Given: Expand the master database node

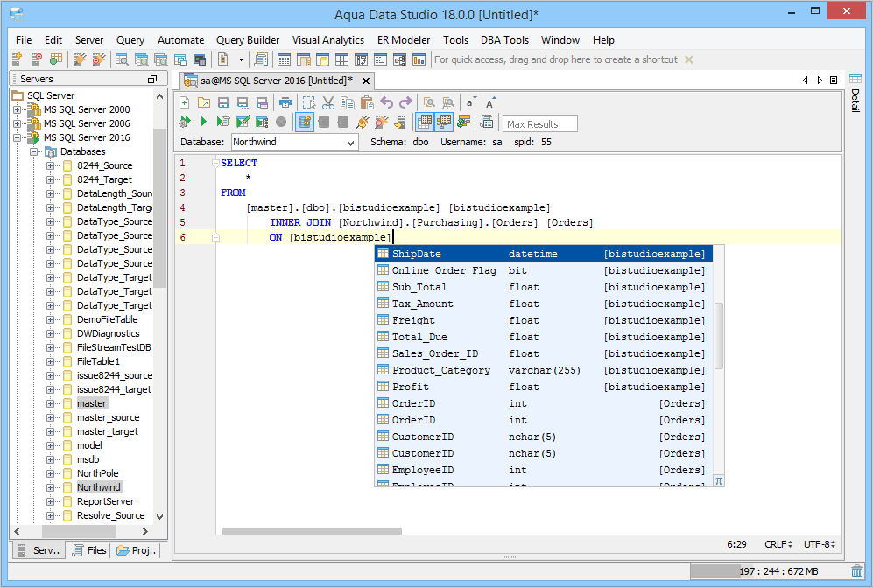Looking at the screenshot, I should tap(51, 403).
